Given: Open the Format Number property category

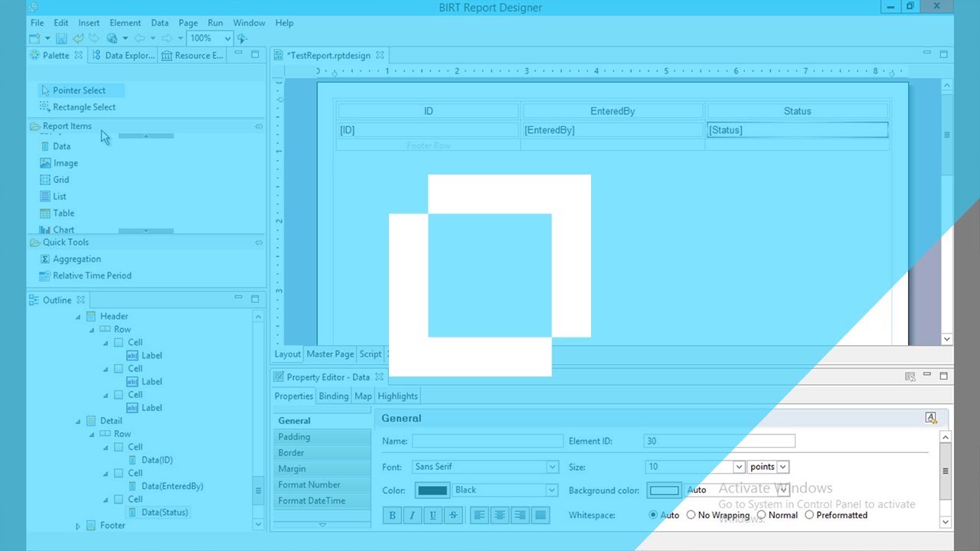Looking at the screenshot, I should (322, 485).
